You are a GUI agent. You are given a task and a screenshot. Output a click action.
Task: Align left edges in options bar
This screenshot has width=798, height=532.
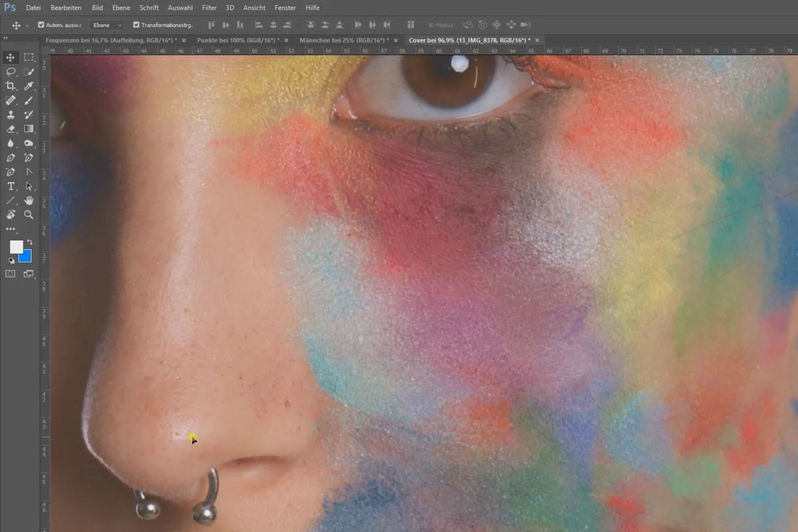pyautogui.click(x=258, y=25)
